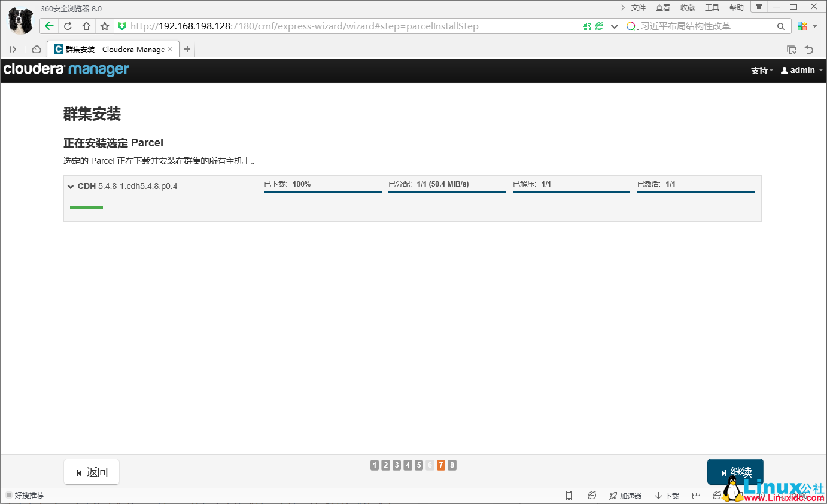Click the mobile phone icon in status bar
Viewport: 827px width, 504px height.
coord(568,495)
